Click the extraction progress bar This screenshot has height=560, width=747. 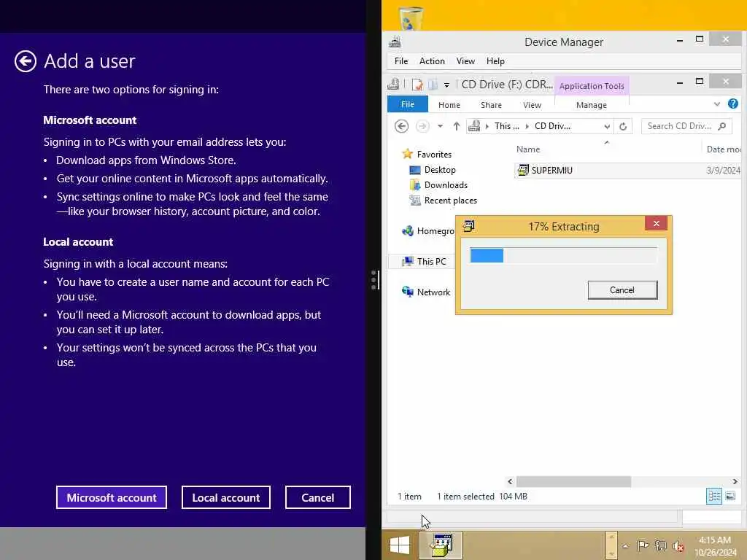(563, 255)
